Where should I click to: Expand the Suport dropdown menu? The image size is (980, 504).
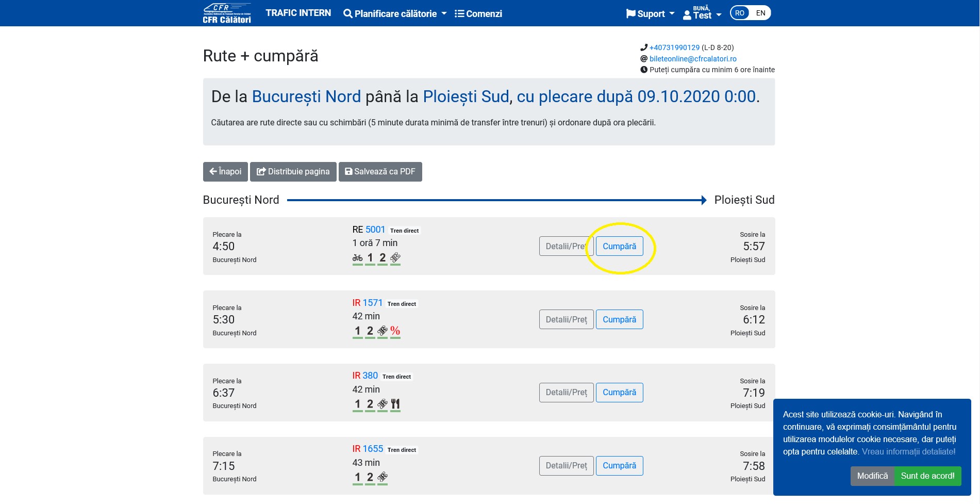[x=650, y=13]
